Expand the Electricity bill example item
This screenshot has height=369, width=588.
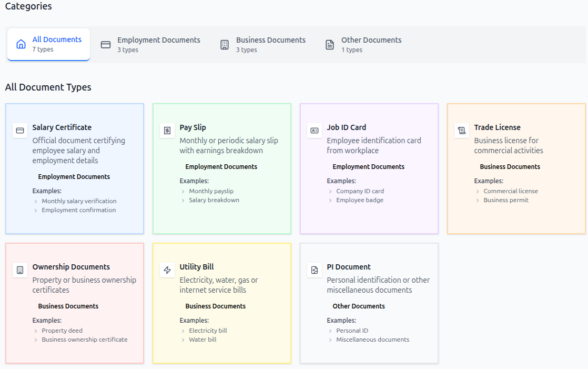(208, 331)
